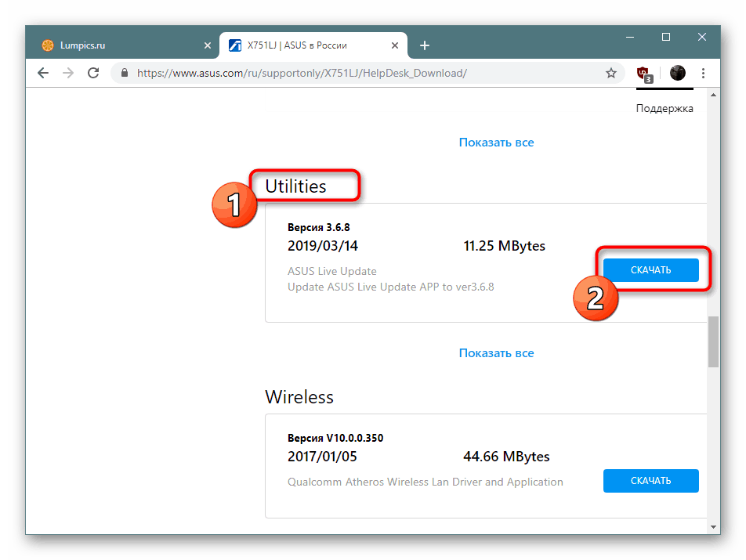746x560 pixels.
Task: Open the Поддержка menu item
Action: click(x=665, y=108)
